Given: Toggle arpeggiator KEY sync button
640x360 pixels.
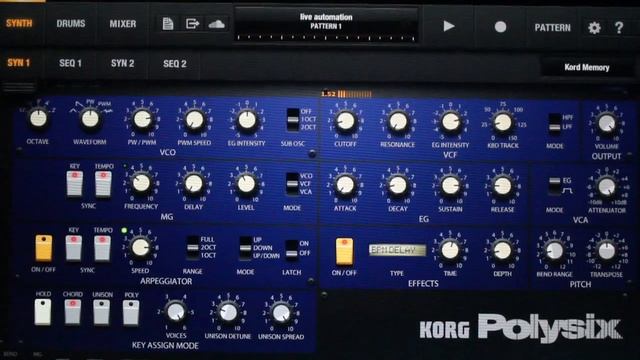Looking at the screenshot, I should click(x=73, y=248).
